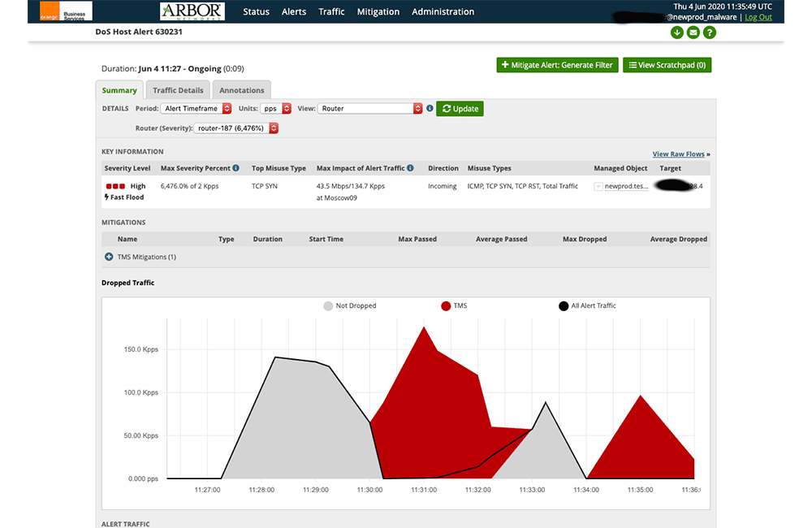Switch to the Traffic Details tab
The width and height of the screenshot is (812, 528).
[178, 90]
